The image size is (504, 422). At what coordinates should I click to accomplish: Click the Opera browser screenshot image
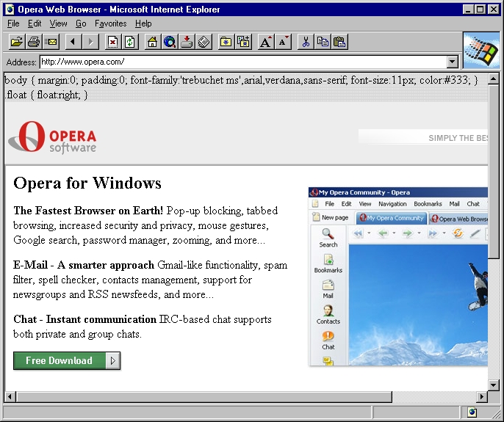398,277
